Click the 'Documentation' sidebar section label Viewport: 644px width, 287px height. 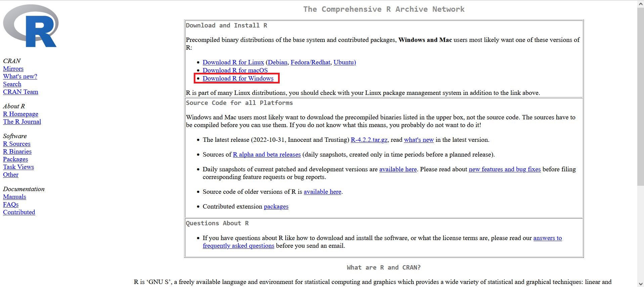[x=24, y=189]
